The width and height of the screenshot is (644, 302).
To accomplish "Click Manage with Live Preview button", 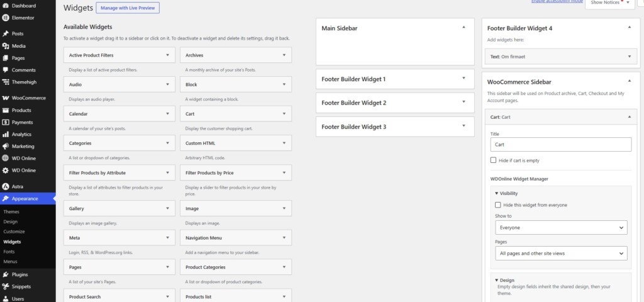I will (x=128, y=8).
